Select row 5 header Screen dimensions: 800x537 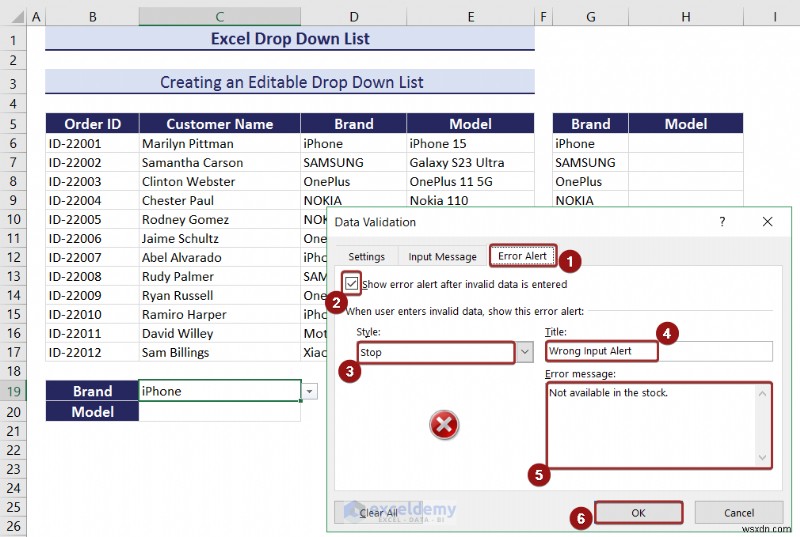(13, 124)
